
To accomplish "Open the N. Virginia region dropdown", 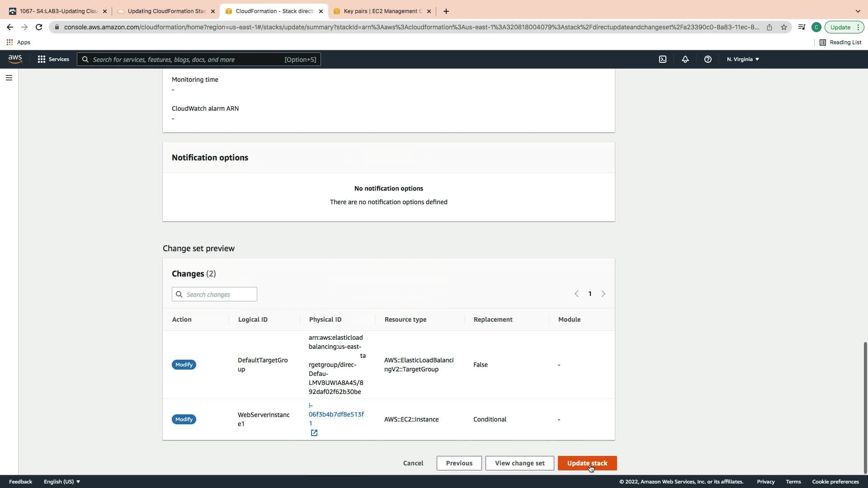I will pos(743,59).
